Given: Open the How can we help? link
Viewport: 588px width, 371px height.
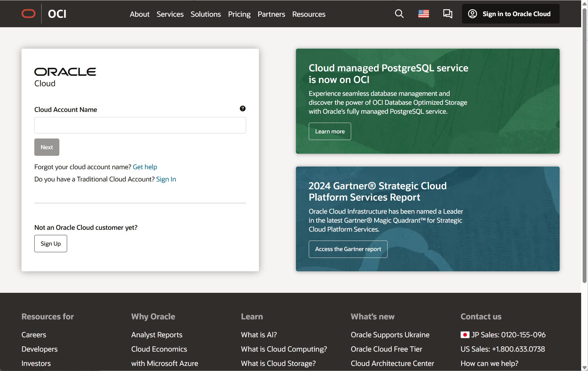Looking at the screenshot, I should (x=489, y=363).
